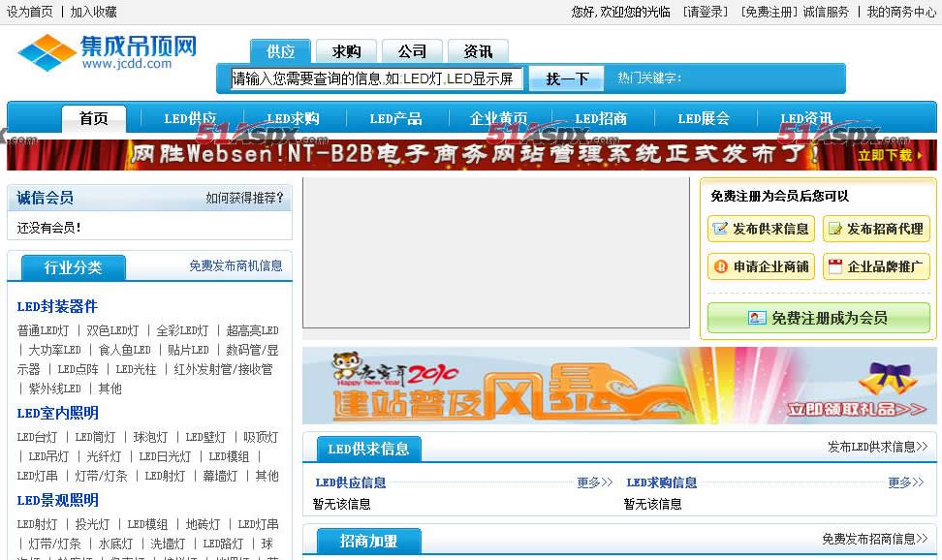
Task: Open 投光灯 category link
Action: pos(92,524)
